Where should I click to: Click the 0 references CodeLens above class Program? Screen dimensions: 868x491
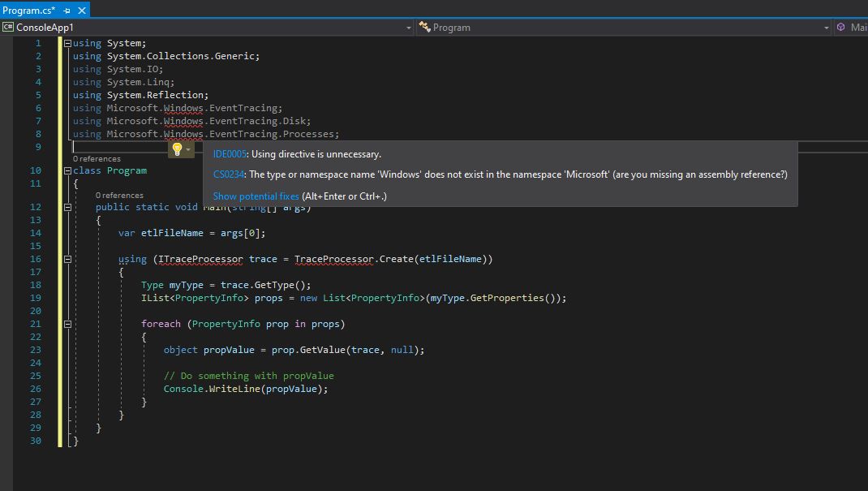[97, 159]
